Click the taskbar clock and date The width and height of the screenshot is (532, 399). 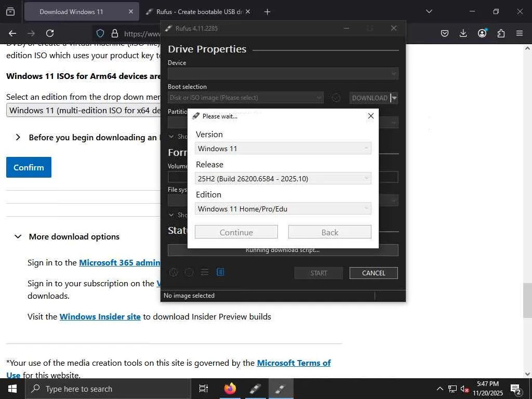coord(488,389)
